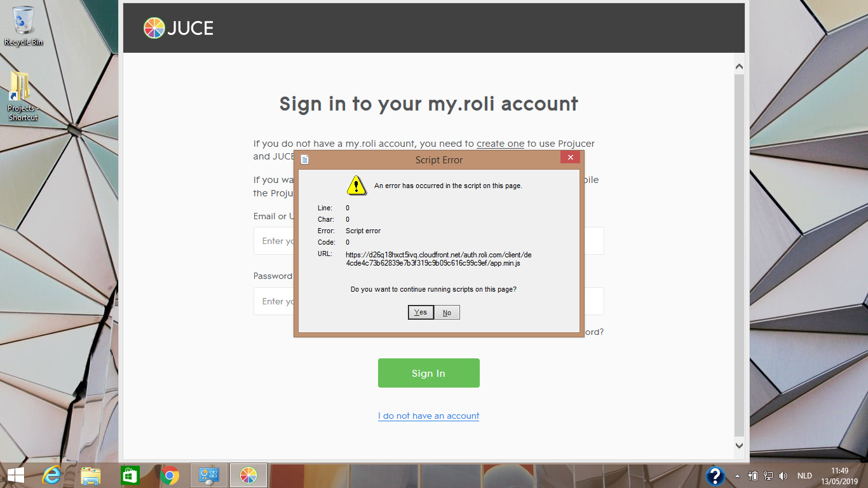Image resolution: width=868 pixels, height=488 pixels.
Task: Click the volume speaker tray icon
Action: (783, 475)
